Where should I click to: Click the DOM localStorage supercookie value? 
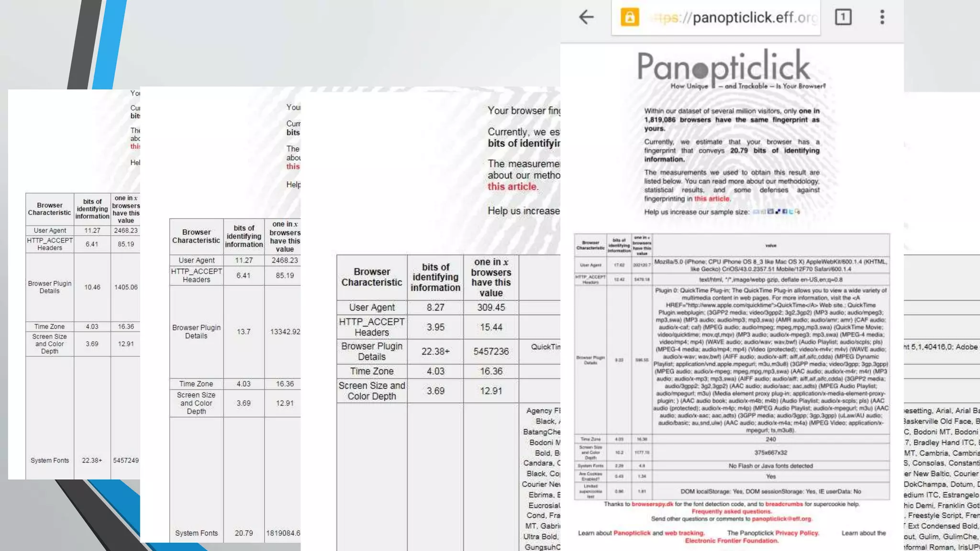click(x=770, y=491)
